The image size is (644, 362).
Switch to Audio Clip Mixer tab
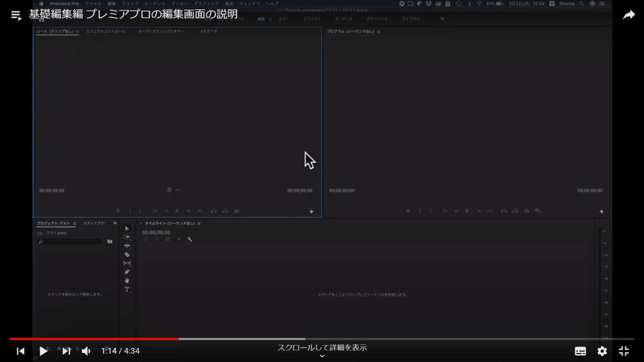161,32
